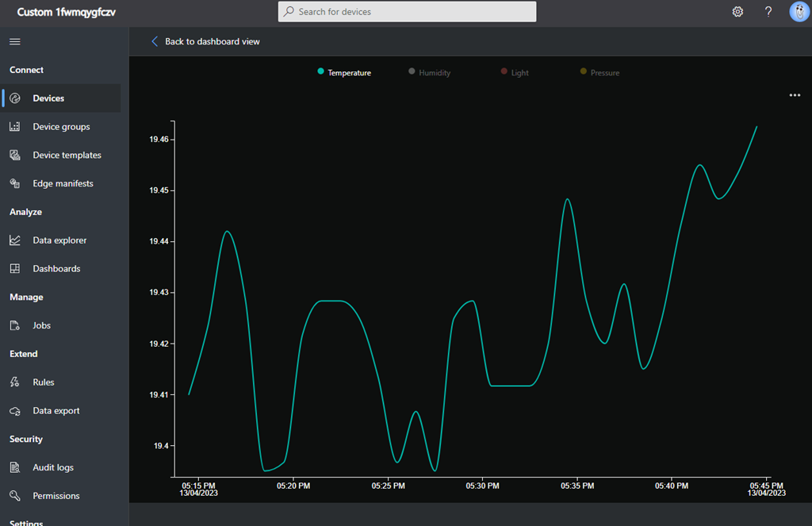Click the Device groups icon

pos(15,127)
